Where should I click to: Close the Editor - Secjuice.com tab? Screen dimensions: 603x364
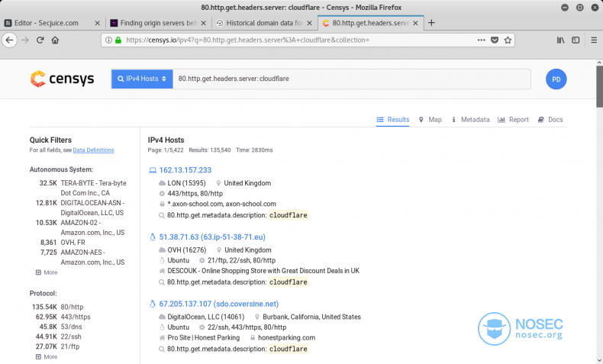coord(97,23)
